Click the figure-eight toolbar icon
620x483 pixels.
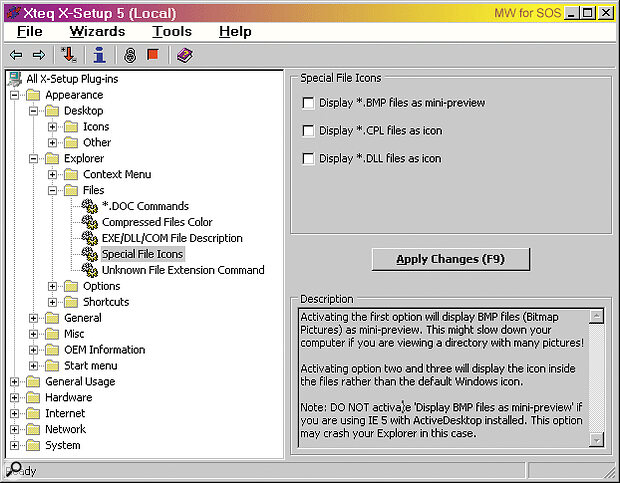[130, 55]
